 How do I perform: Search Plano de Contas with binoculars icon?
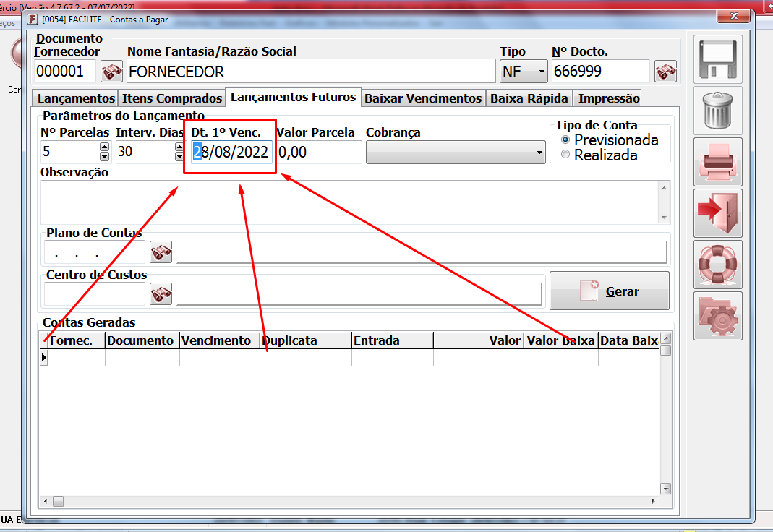(x=161, y=252)
